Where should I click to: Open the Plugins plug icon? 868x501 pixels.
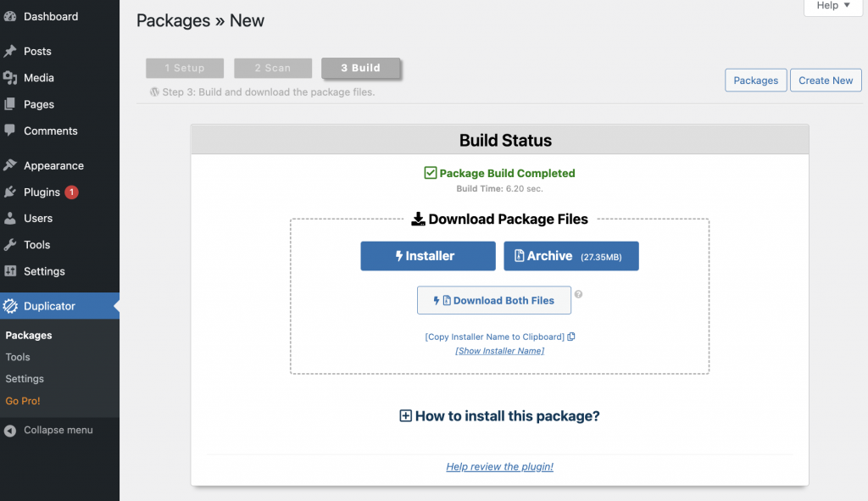12,192
